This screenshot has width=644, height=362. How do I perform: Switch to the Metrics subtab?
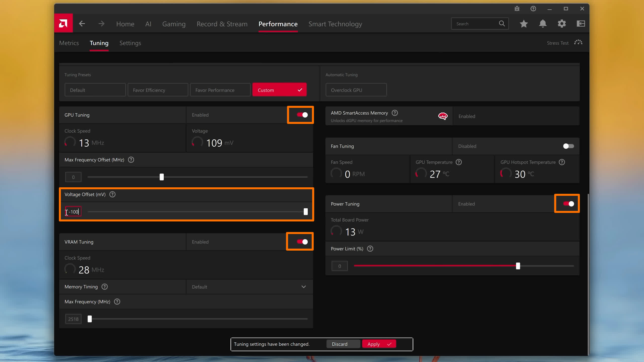click(x=69, y=43)
